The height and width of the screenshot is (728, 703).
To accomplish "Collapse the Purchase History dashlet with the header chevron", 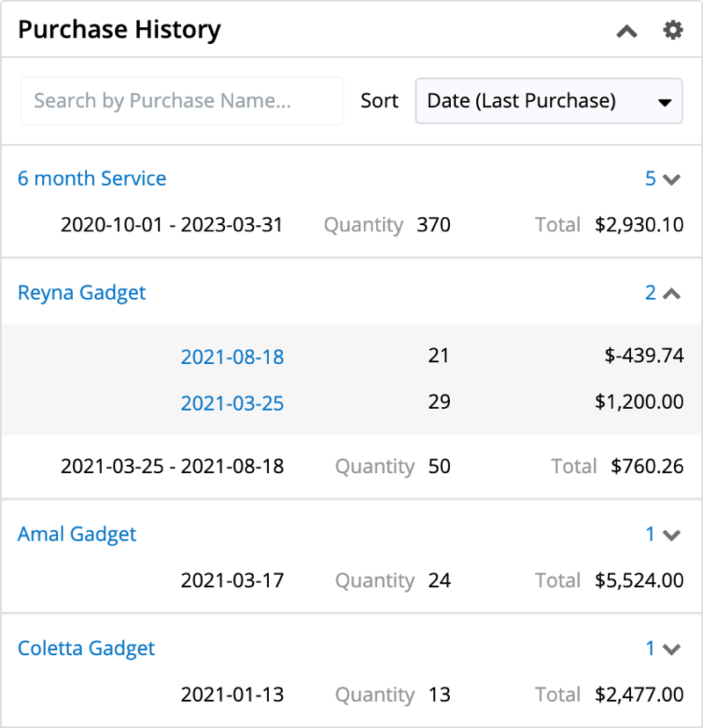I will point(627,31).
